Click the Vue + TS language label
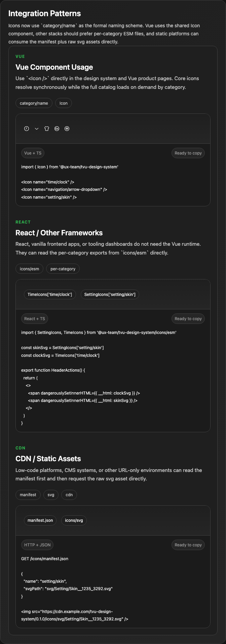226x644 pixels. [33, 153]
